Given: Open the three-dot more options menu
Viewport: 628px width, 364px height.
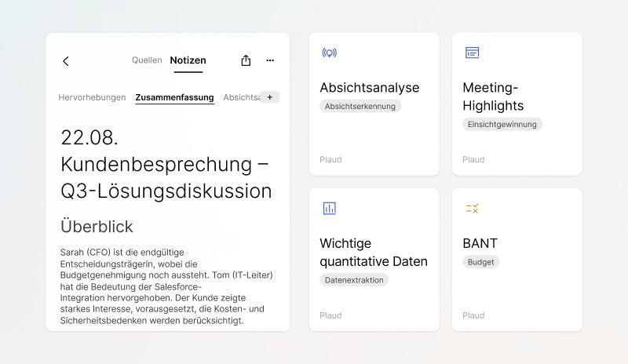Looking at the screenshot, I should click(270, 60).
